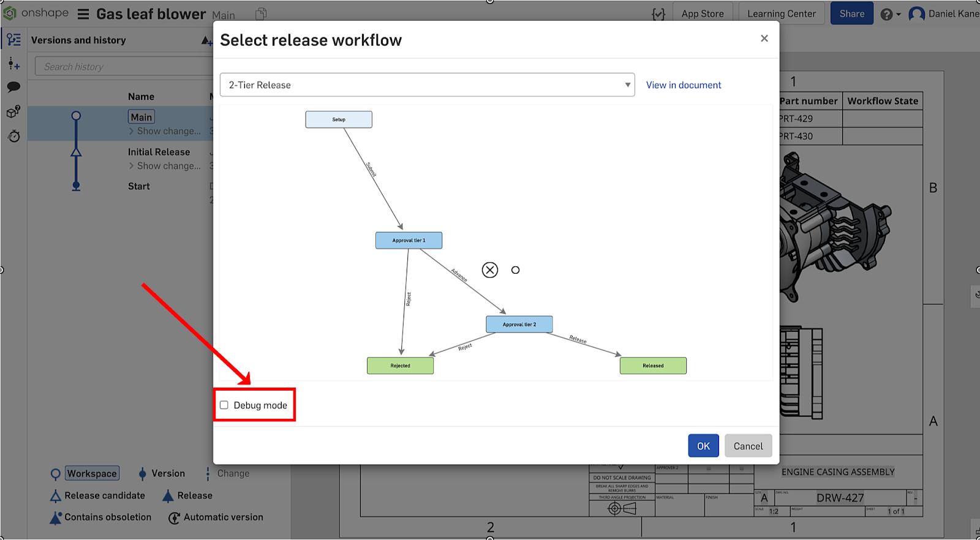Enable the Debug mode checkbox
The width and height of the screenshot is (980, 540).
224,405
